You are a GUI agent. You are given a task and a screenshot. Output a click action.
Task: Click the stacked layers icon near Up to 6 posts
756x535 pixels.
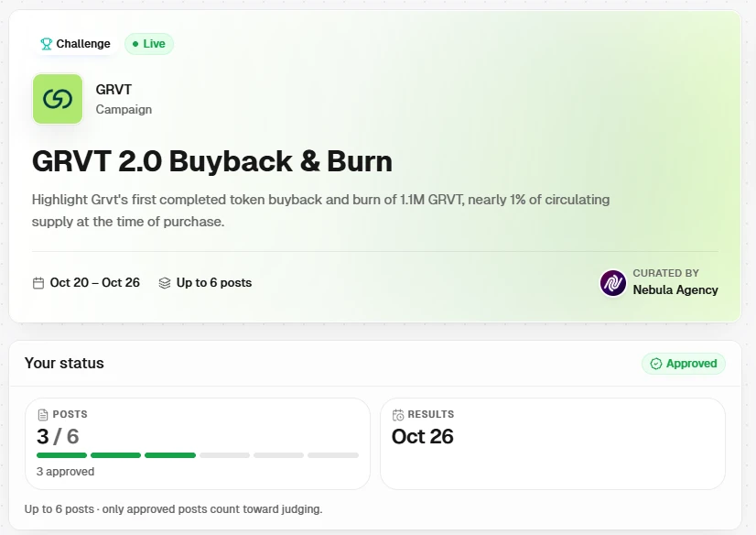click(165, 283)
